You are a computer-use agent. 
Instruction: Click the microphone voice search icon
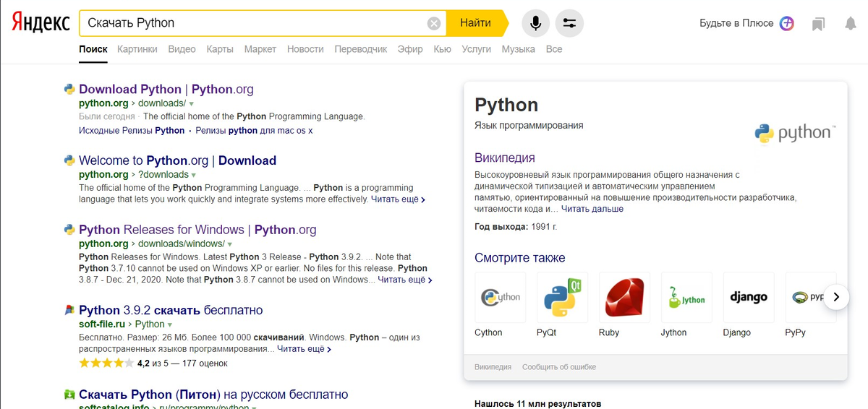coord(535,23)
